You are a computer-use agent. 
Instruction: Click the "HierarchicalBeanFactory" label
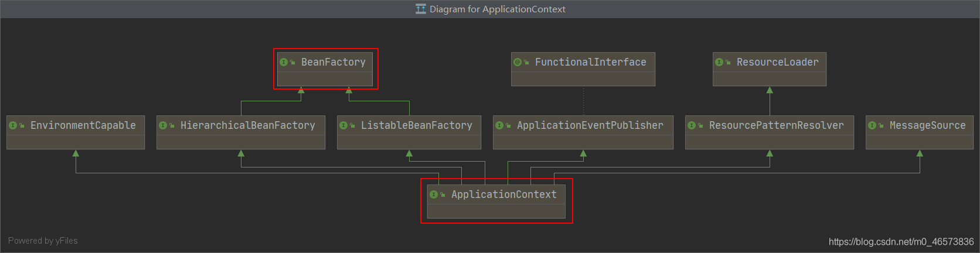[248, 125]
